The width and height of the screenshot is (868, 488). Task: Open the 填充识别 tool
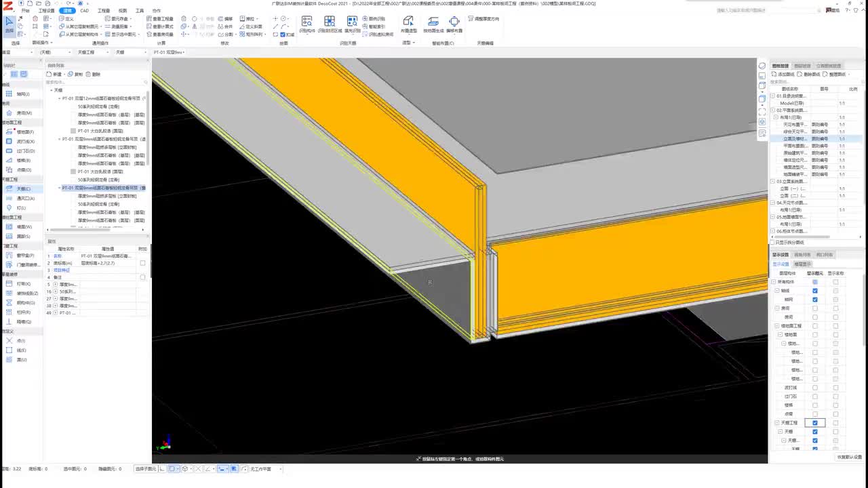[x=352, y=24]
